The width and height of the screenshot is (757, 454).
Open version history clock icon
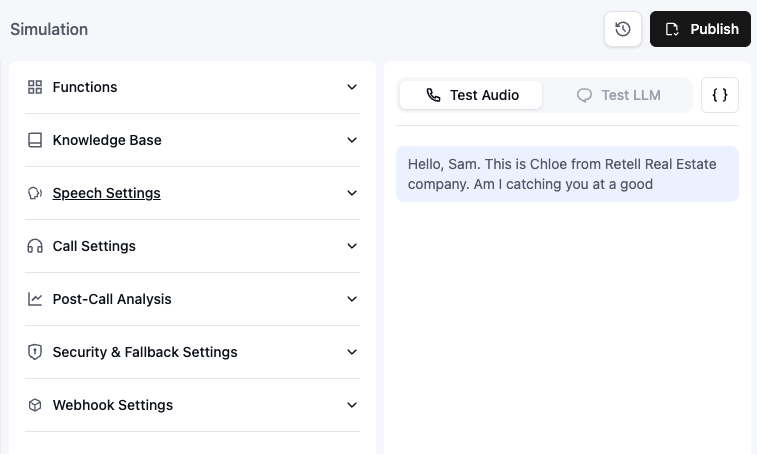click(x=623, y=29)
